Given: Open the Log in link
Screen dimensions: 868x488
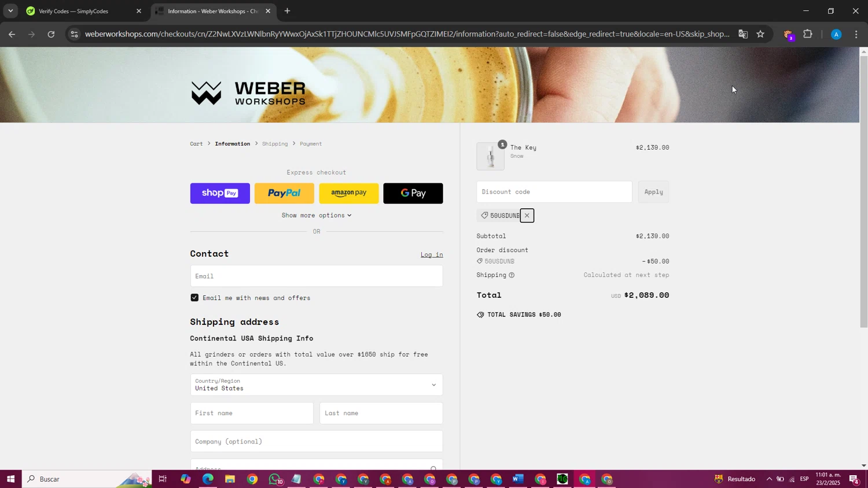Looking at the screenshot, I should 432,254.
